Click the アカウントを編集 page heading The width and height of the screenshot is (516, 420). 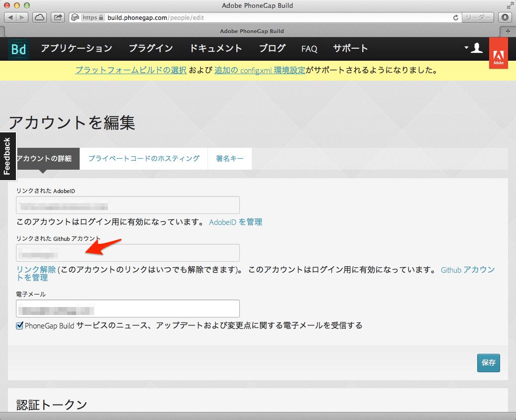pyautogui.click(x=72, y=123)
